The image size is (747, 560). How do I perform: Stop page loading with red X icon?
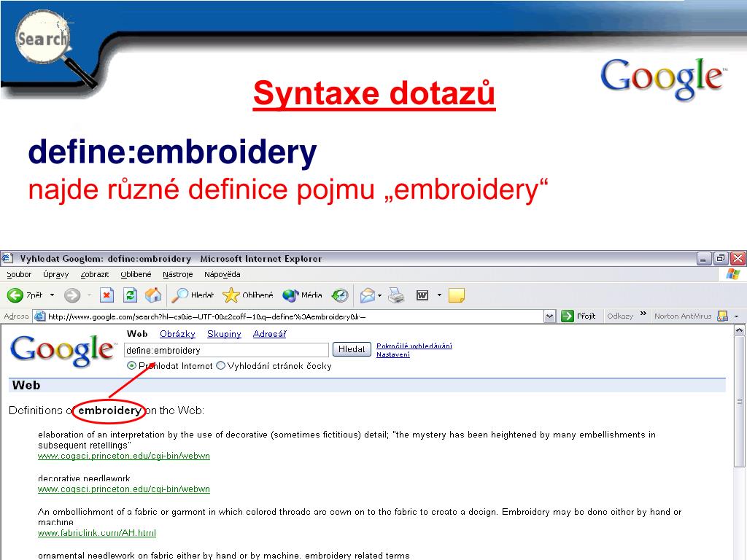click(x=107, y=295)
